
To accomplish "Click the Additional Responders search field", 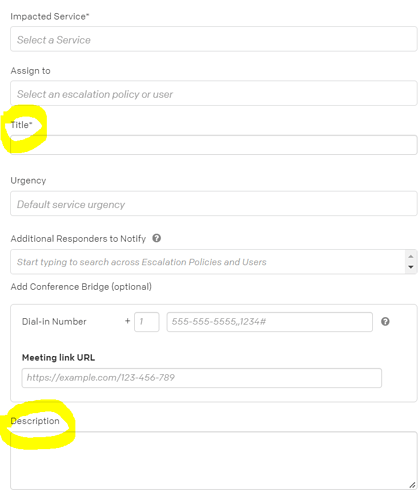I will pos(208,262).
